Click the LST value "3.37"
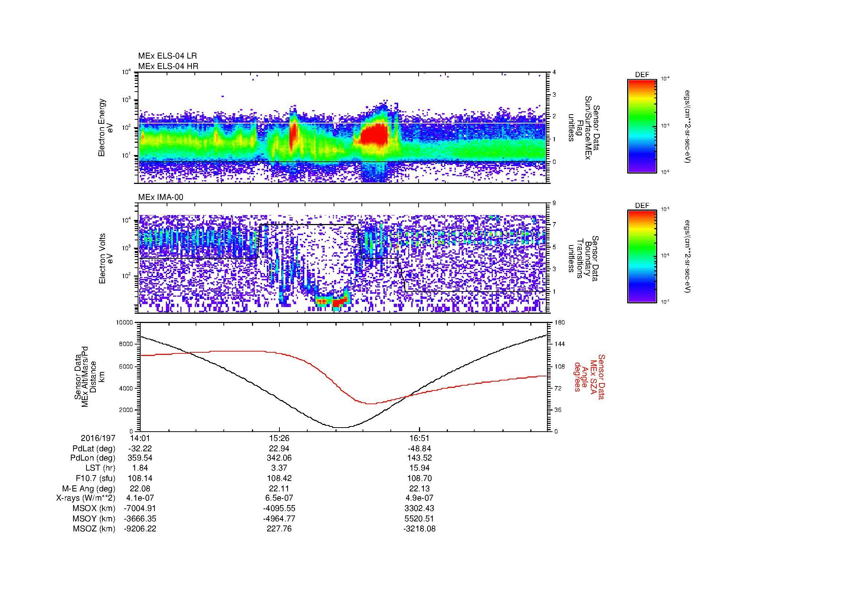Image resolution: width=868 pixels, height=613 pixels. coord(279,468)
